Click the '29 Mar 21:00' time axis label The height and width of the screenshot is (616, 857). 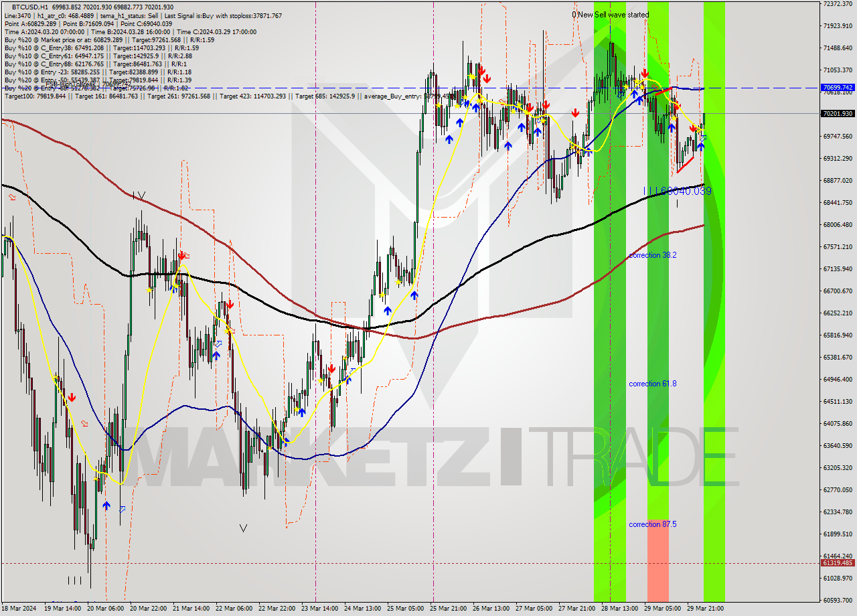(705, 609)
